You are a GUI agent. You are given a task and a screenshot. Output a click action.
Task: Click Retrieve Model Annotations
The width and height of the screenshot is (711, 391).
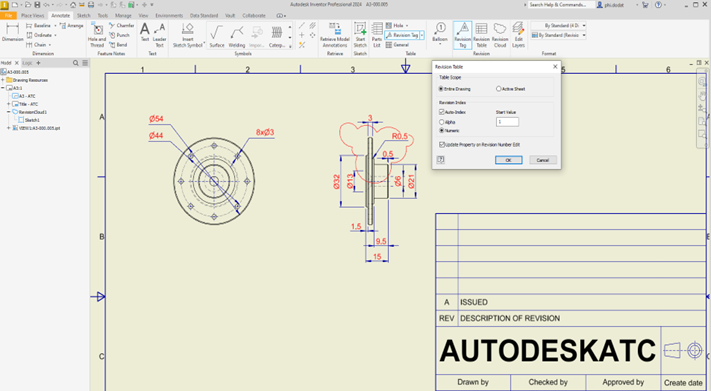[335, 35]
